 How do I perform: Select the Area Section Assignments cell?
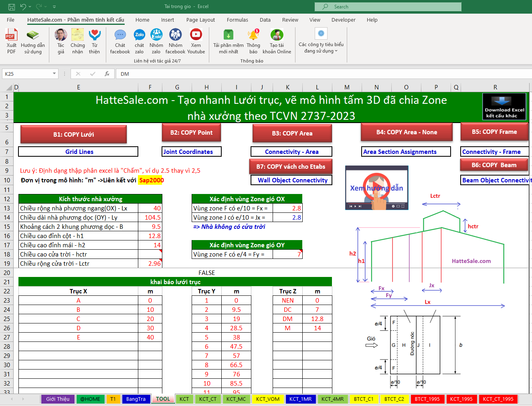[406, 151]
